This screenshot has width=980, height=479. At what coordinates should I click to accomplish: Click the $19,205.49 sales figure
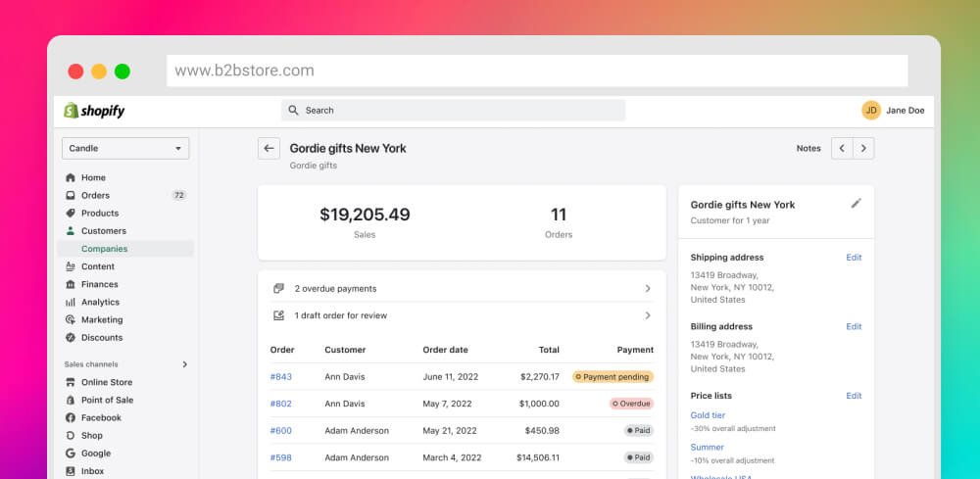365,215
